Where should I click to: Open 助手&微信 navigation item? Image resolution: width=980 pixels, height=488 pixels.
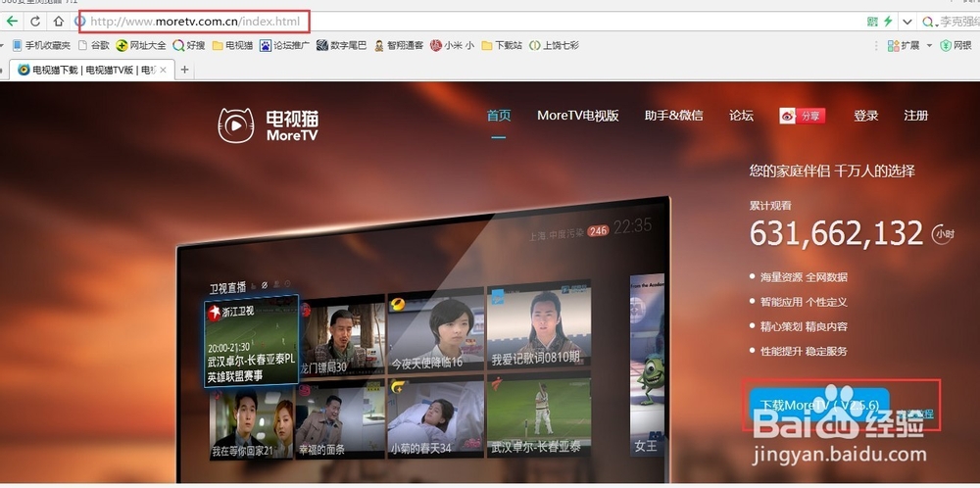(x=674, y=116)
